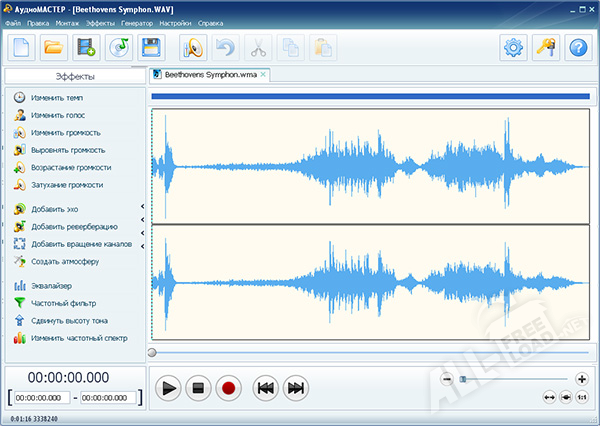The image size is (600, 426).
Task: Open help with the question mark icon
Action: [577, 47]
